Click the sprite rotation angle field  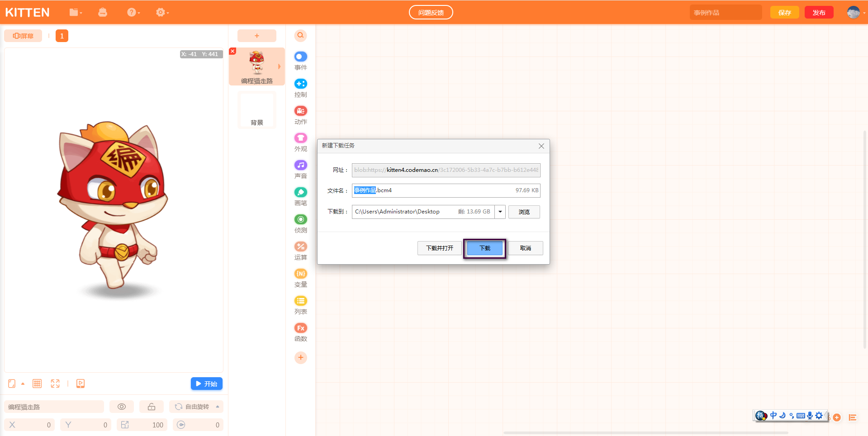(198, 425)
